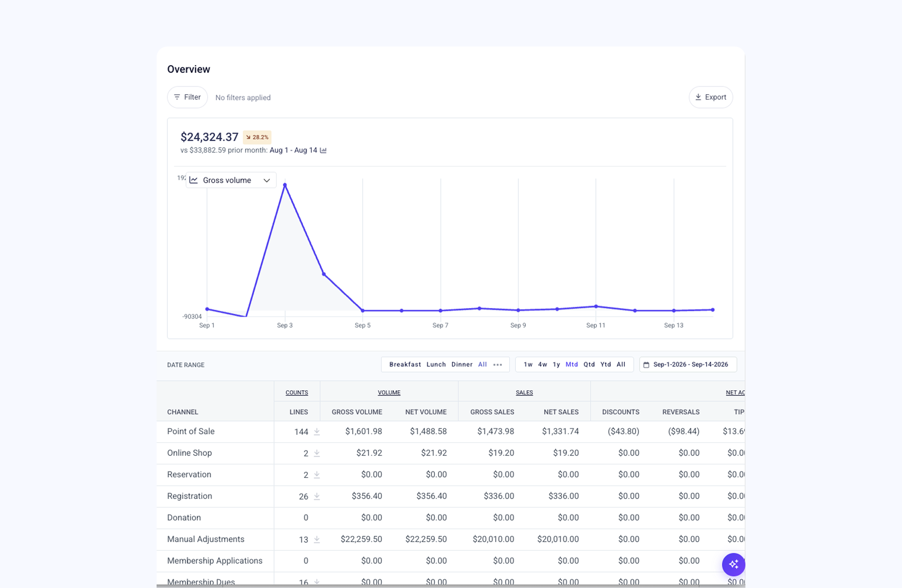Click the CHANNEL column header

(183, 412)
